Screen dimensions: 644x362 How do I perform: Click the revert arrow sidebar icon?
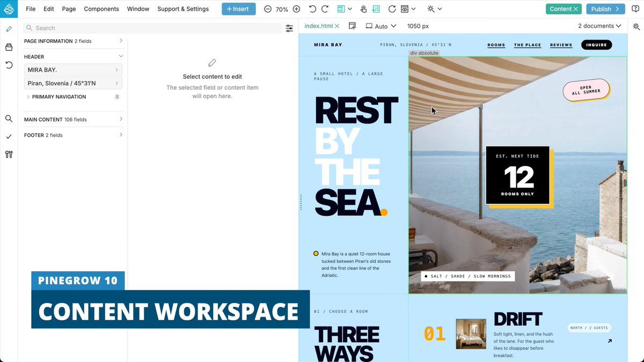(9, 65)
